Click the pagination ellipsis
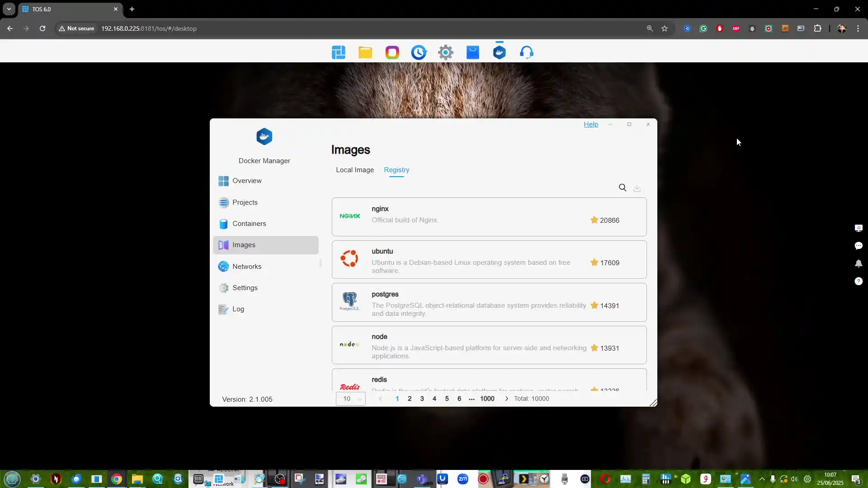 click(x=472, y=399)
